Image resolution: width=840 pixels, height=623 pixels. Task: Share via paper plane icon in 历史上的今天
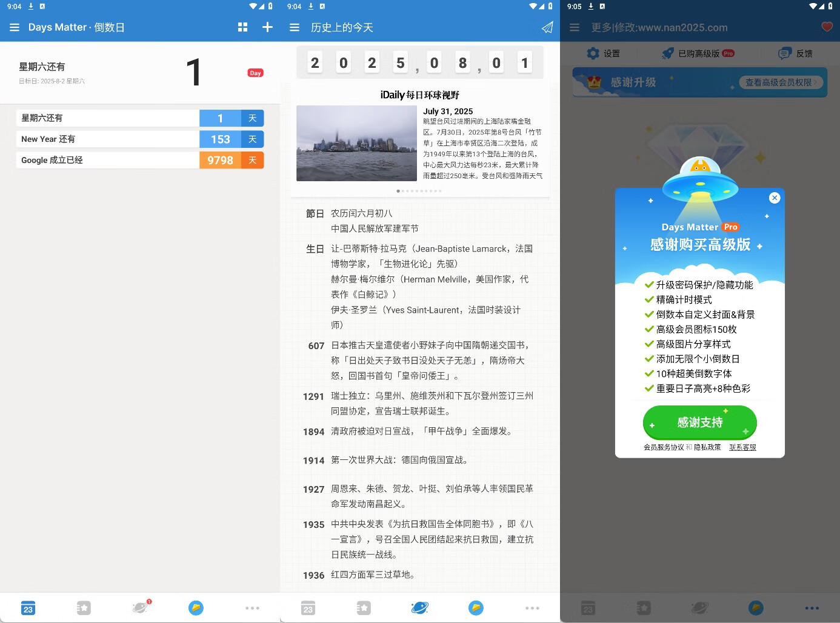coord(547,27)
